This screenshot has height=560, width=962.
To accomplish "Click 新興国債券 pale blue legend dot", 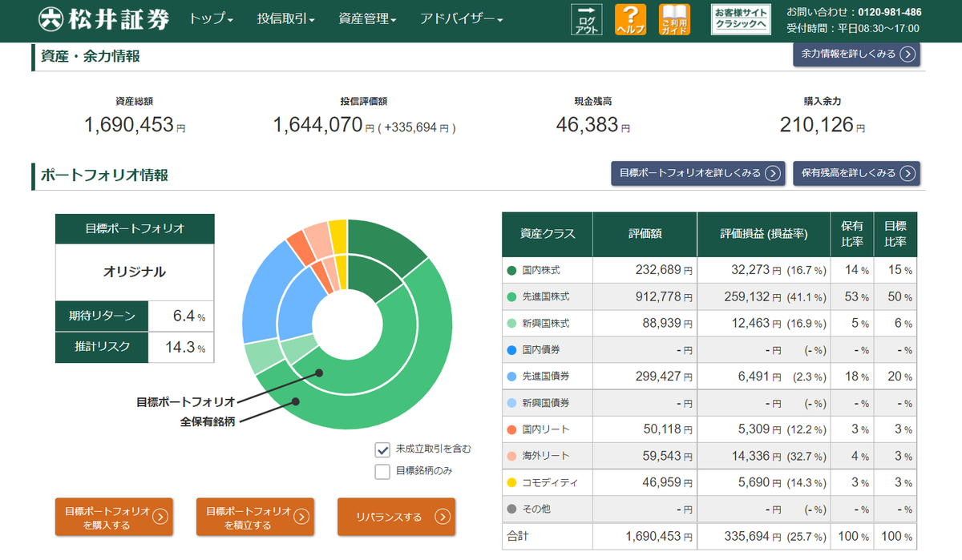I will coord(511,402).
